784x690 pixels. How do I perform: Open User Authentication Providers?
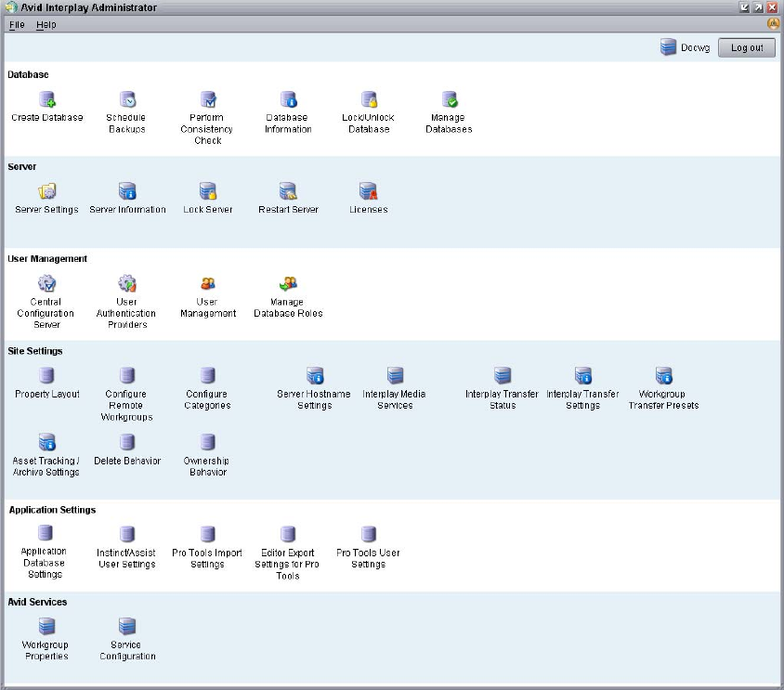[127, 283]
